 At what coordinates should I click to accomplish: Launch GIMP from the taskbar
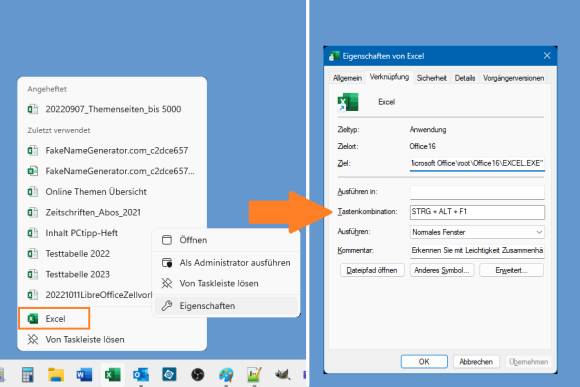pos(282,375)
